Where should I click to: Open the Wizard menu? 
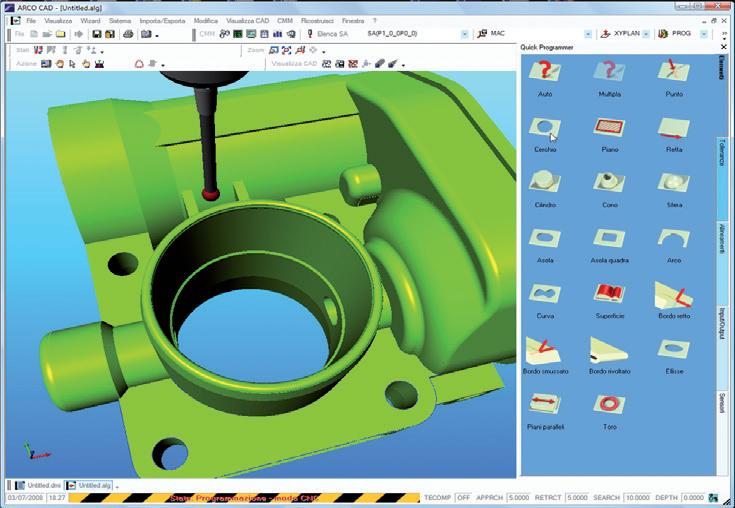point(90,21)
